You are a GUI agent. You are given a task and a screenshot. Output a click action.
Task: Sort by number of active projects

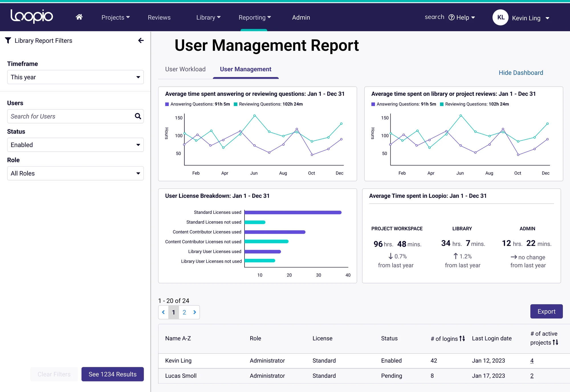[x=555, y=342]
